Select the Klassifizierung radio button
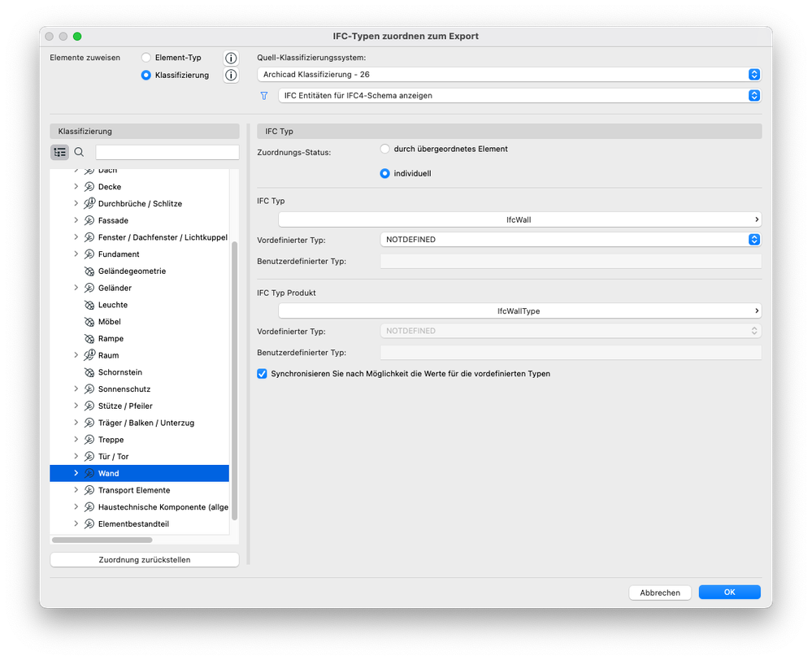The height and width of the screenshot is (660, 812). click(146, 75)
